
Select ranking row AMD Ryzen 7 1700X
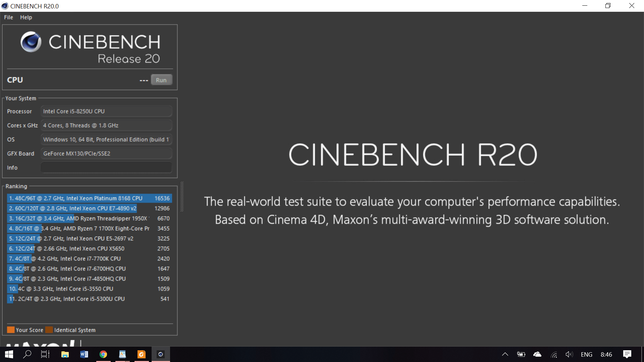pyautogui.click(x=90, y=229)
